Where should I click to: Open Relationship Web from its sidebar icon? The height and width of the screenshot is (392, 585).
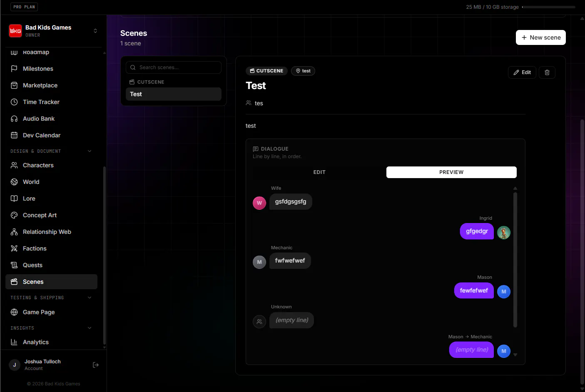(14, 232)
